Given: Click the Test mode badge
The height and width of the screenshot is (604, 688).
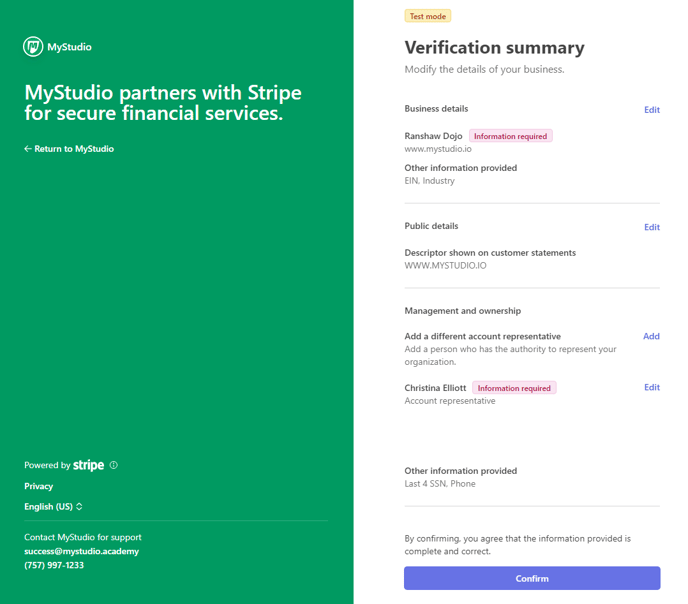Looking at the screenshot, I should click(x=427, y=16).
